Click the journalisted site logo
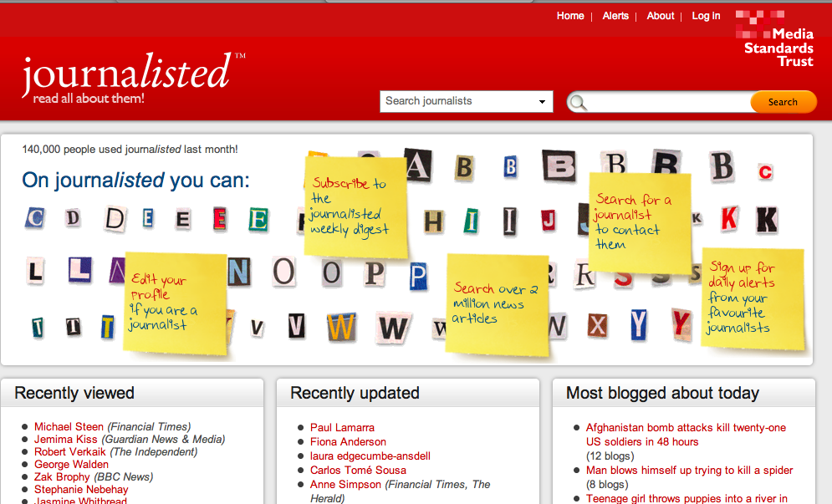This screenshot has height=504, width=832. (133, 78)
